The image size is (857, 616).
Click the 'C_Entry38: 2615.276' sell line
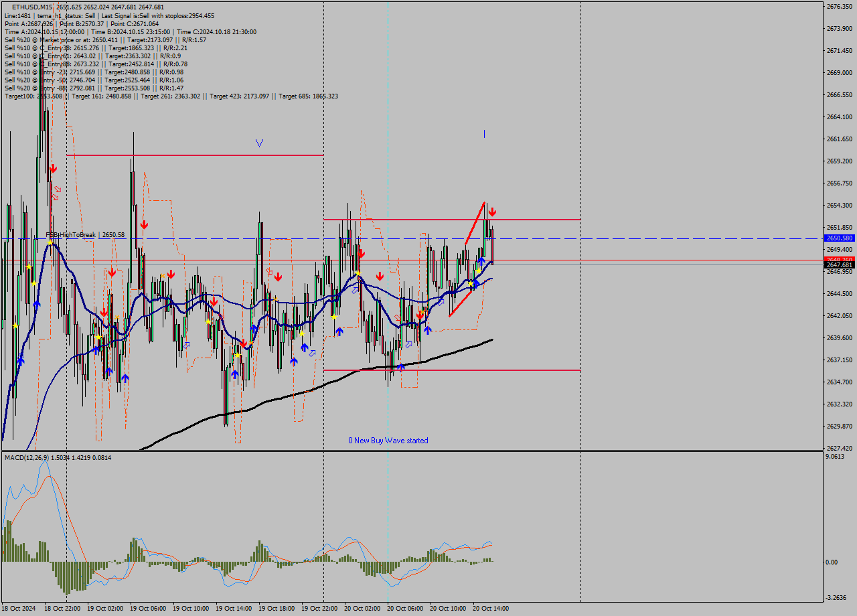coord(96,48)
